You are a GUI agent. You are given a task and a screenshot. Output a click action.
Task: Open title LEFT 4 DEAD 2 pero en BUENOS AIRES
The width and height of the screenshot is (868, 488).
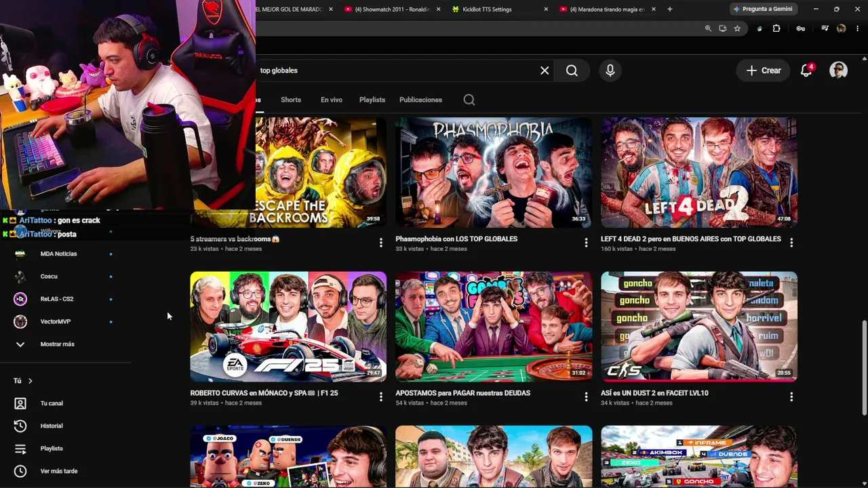tap(691, 239)
